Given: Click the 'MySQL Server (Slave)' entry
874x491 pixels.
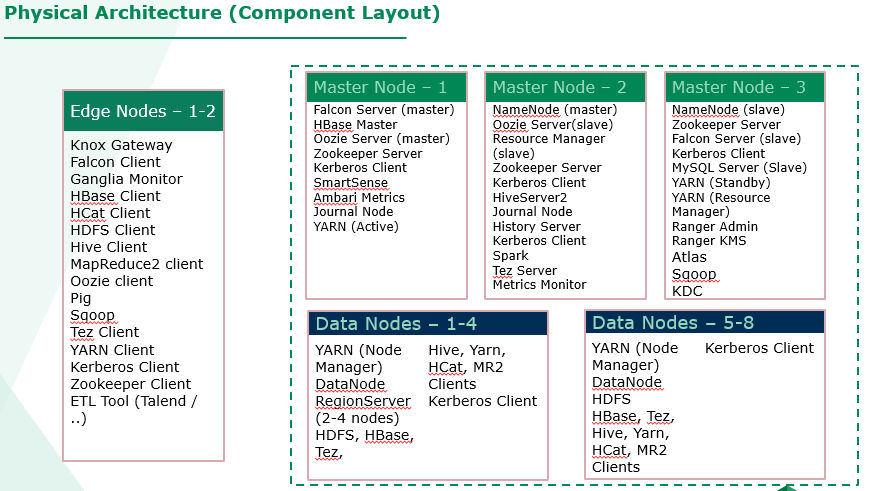Looking at the screenshot, I should coord(739,168).
